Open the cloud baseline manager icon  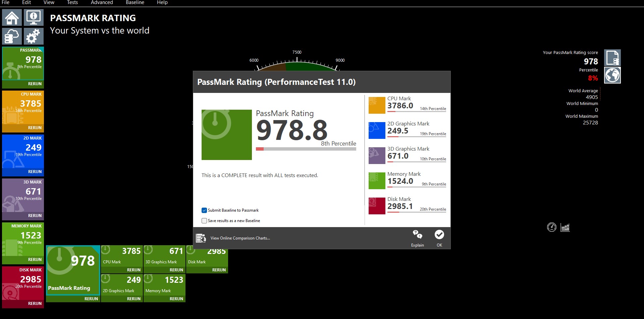pos(12,36)
